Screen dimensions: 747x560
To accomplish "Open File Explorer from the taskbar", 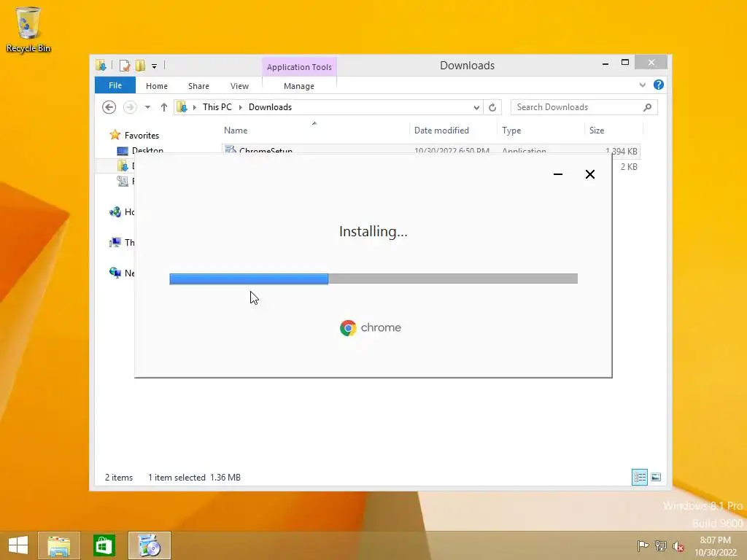I will (58, 545).
